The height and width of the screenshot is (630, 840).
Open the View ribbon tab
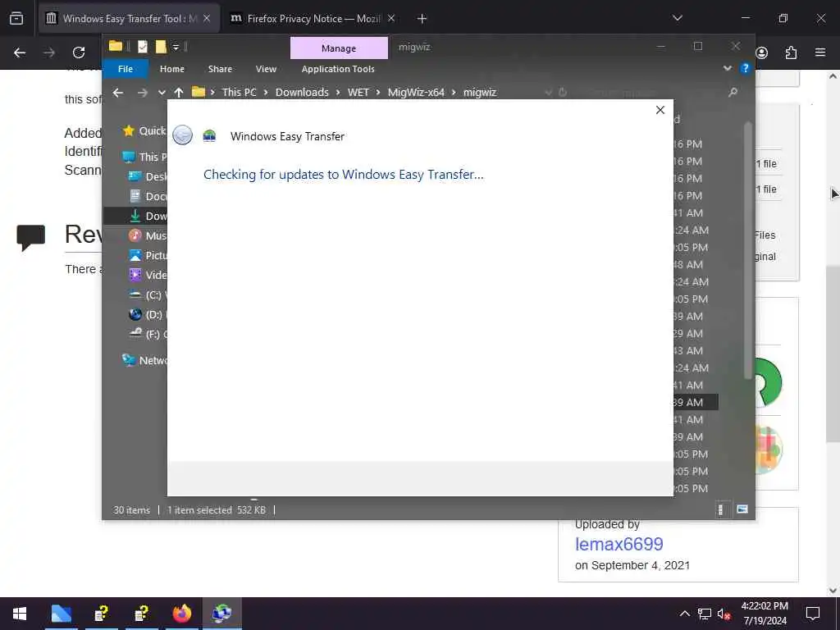266,69
